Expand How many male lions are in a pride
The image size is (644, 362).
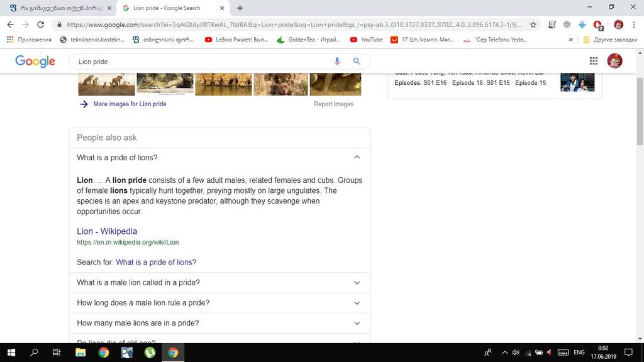[x=219, y=323]
